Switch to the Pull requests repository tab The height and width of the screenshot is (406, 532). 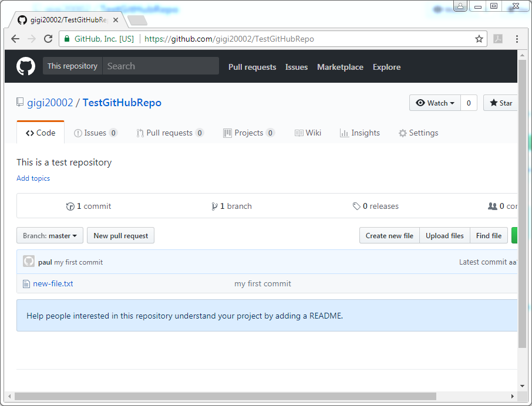170,133
